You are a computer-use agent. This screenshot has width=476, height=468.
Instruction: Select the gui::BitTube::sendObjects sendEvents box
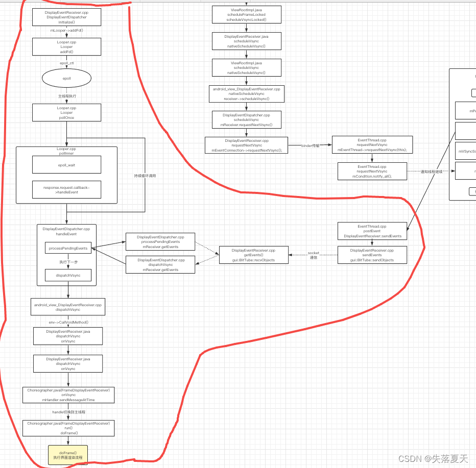[x=372, y=255]
